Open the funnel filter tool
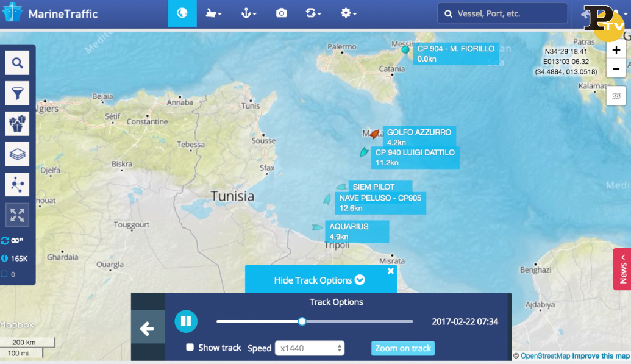 (17, 93)
